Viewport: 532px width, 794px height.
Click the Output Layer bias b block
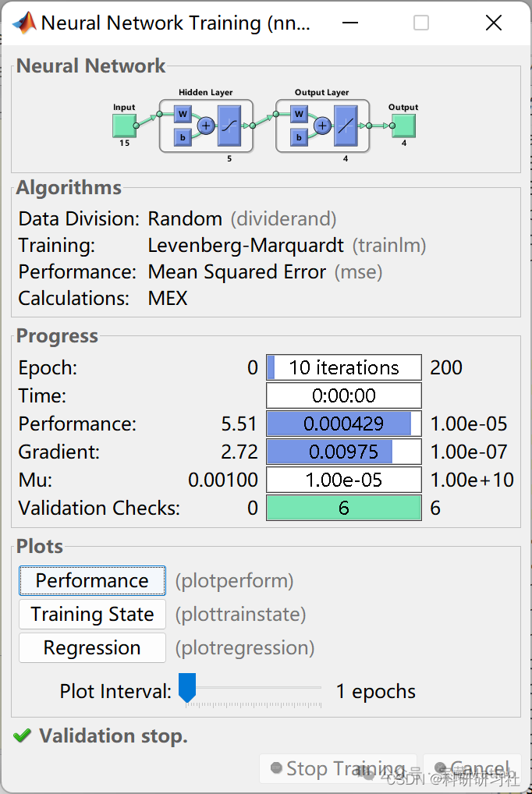click(x=299, y=137)
